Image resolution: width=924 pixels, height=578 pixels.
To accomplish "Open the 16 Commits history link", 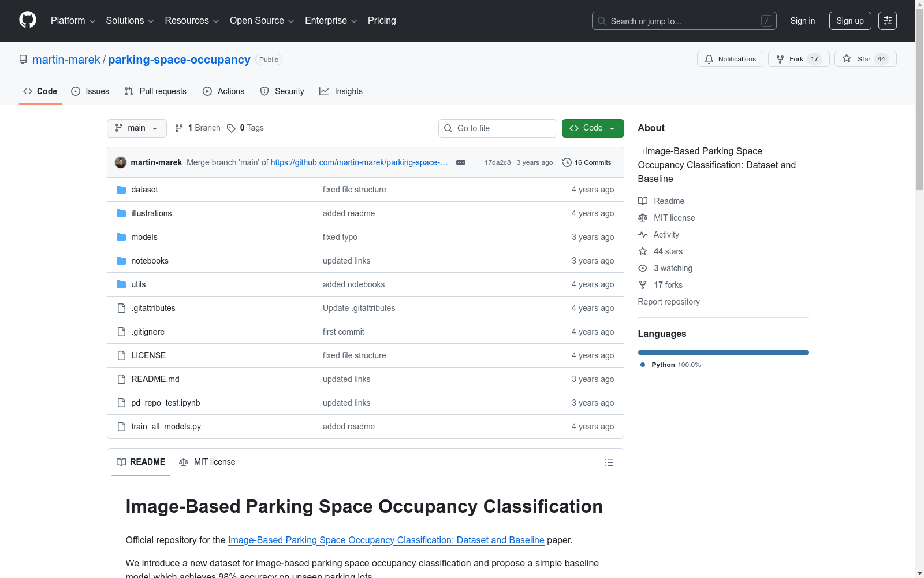I will pos(587,162).
